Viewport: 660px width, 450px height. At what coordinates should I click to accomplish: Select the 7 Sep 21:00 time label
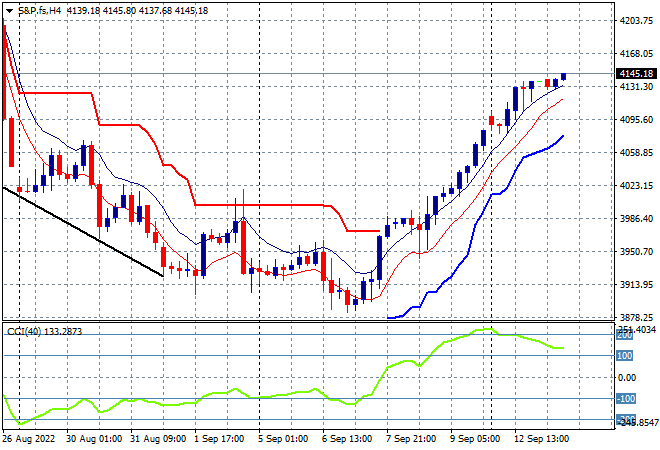click(411, 439)
